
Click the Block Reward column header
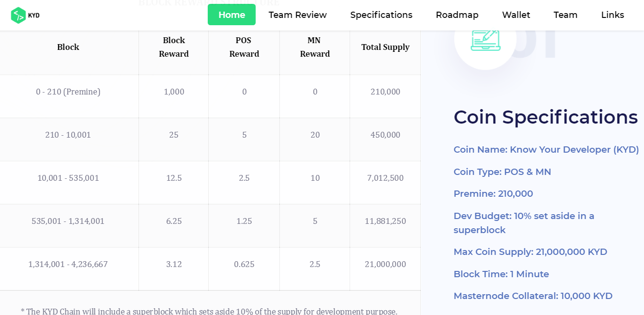[174, 47]
